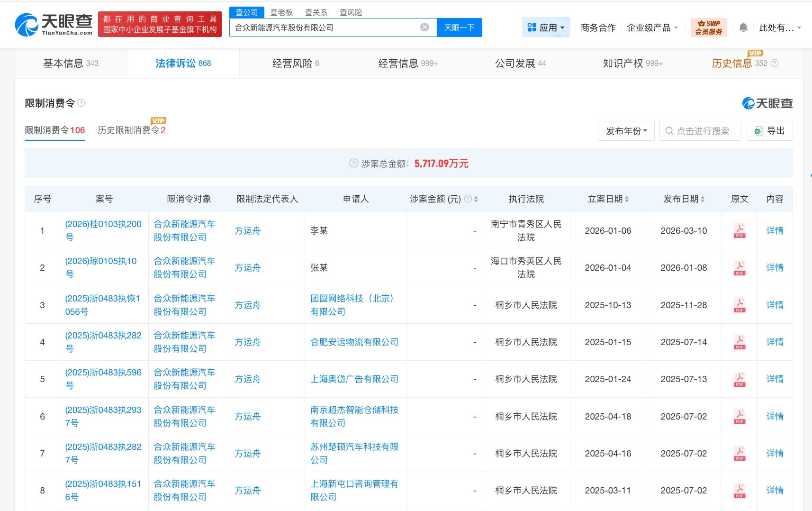Image resolution: width=812 pixels, height=511 pixels.
Task: Sort by 涉案金额 column arrows
Action: pos(476,199)
